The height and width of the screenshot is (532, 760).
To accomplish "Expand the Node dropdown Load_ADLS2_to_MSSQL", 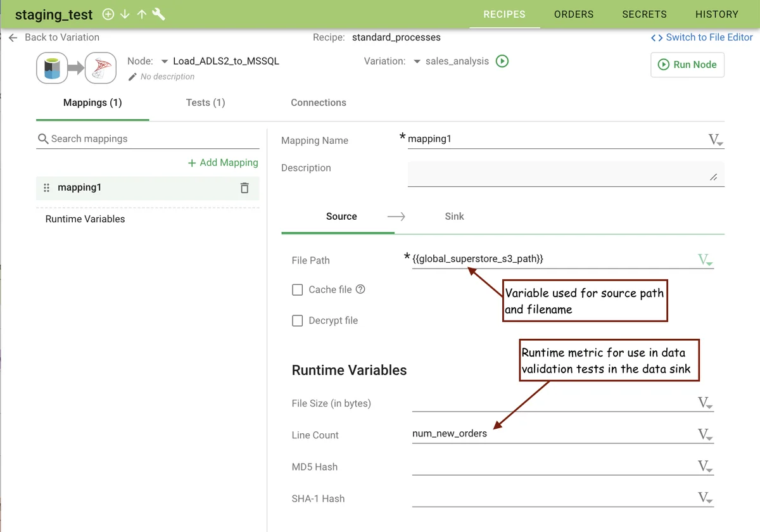I will coord(165,61).
